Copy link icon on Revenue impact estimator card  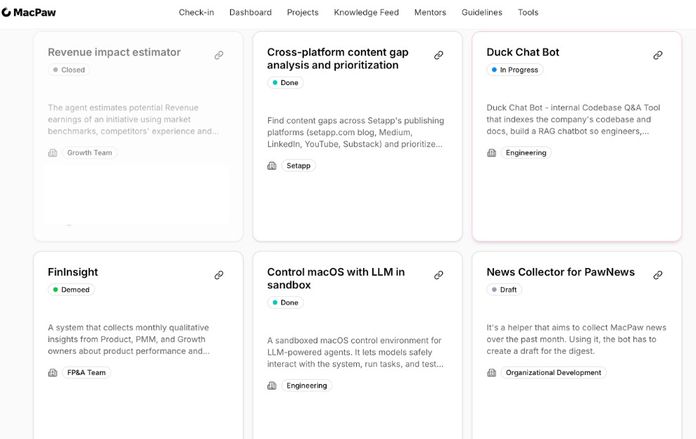[219, 55]
